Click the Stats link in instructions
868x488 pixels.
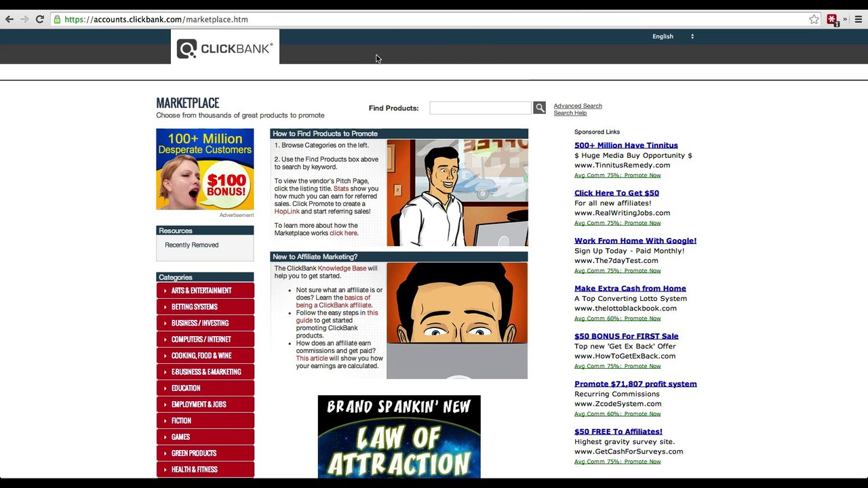point(340,188)
